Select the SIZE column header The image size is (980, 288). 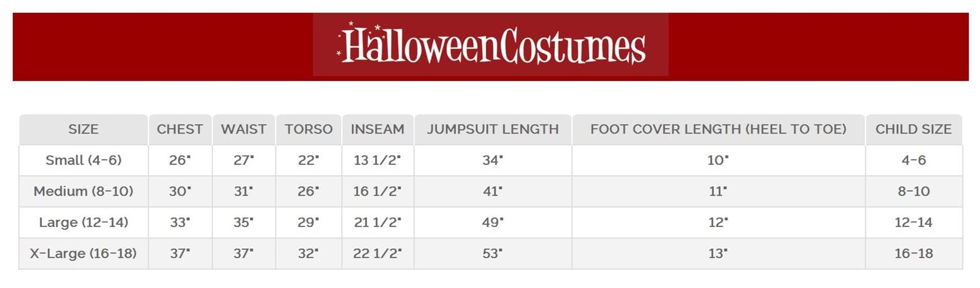83,129
